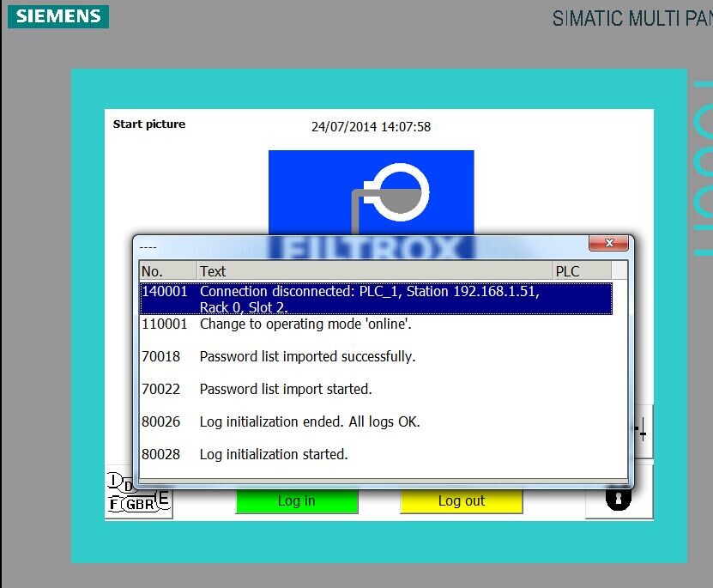Click the No. column header
The height and width of the screenshot is (588, 713).
click(168, 271)
